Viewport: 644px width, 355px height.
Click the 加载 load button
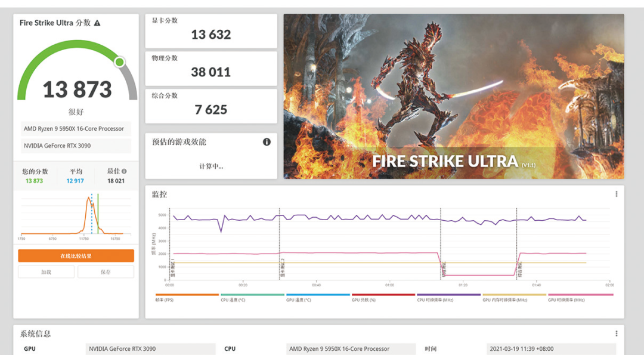point(46,271)
